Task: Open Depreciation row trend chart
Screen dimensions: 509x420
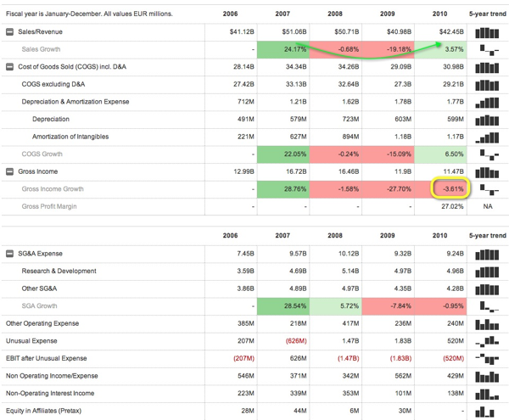Action: pos(487,120)
